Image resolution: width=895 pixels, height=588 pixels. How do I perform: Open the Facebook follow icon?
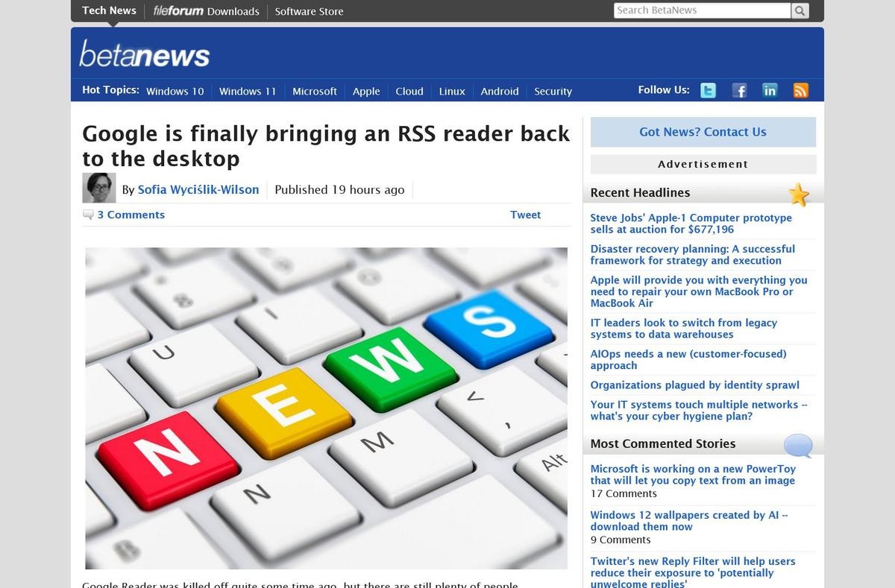(x=739, y=90)
